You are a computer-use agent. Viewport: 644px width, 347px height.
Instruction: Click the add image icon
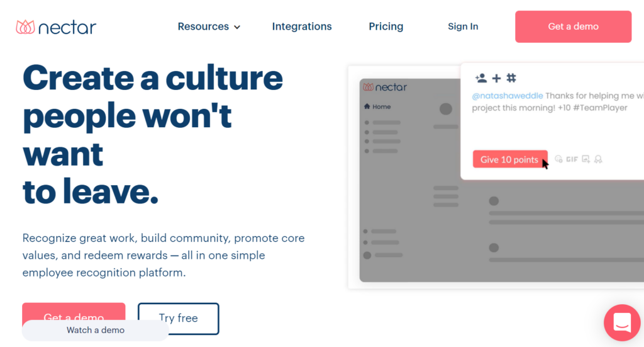coord(586,159)
